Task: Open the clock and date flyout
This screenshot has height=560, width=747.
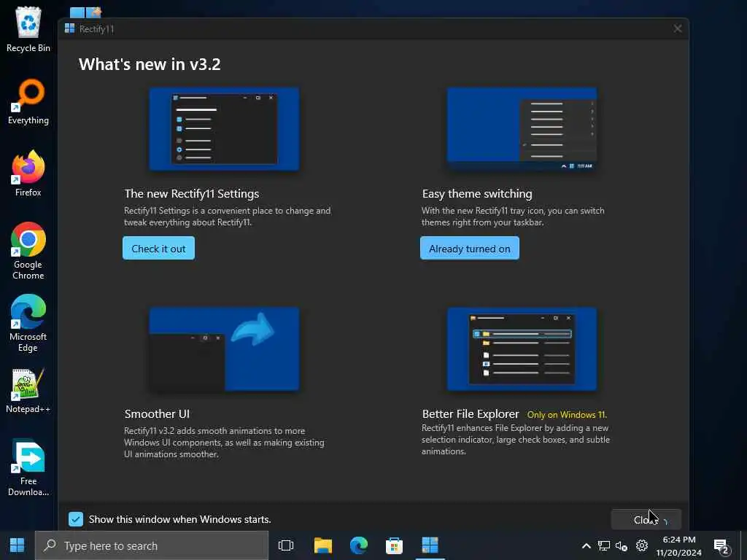Action: 679,545
